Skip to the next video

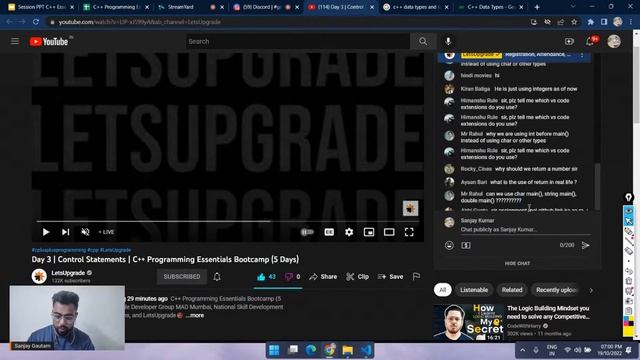click(65, 232)
